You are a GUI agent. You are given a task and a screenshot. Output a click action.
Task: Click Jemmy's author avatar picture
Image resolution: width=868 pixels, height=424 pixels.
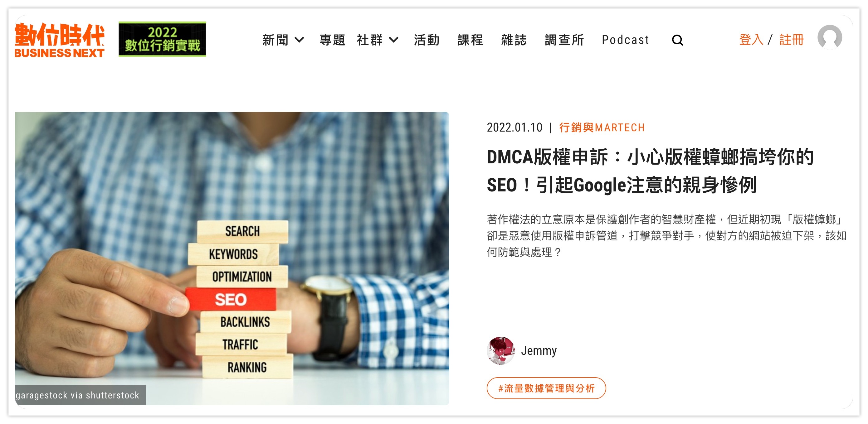[501, 351]
